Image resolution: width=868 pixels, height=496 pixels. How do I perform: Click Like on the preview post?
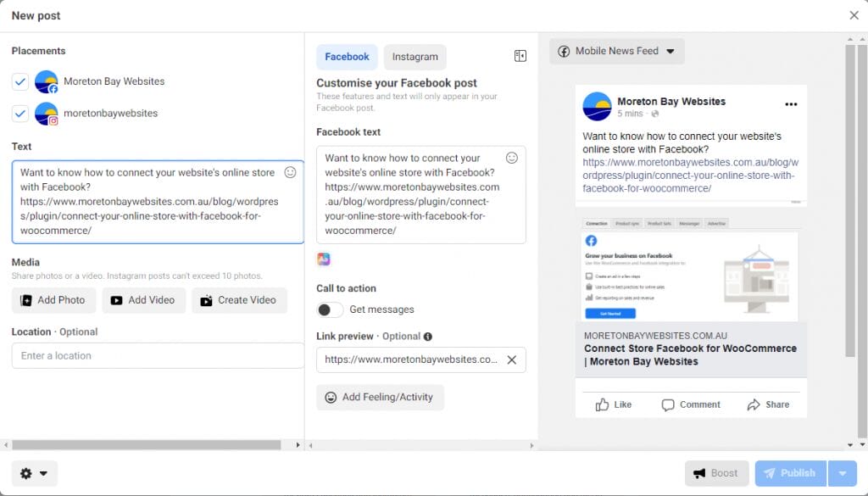point(614,404)
